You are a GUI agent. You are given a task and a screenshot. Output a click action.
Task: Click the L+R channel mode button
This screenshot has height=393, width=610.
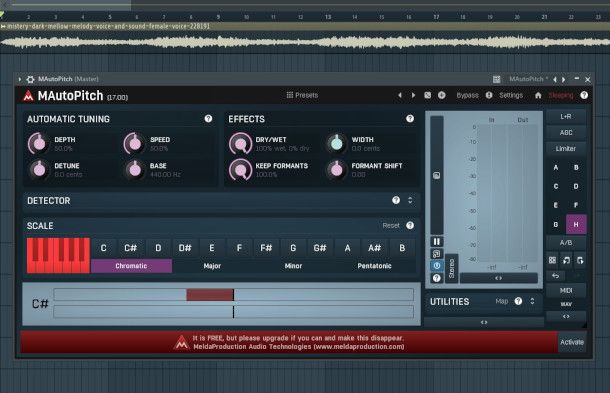[x=566, y=116]
